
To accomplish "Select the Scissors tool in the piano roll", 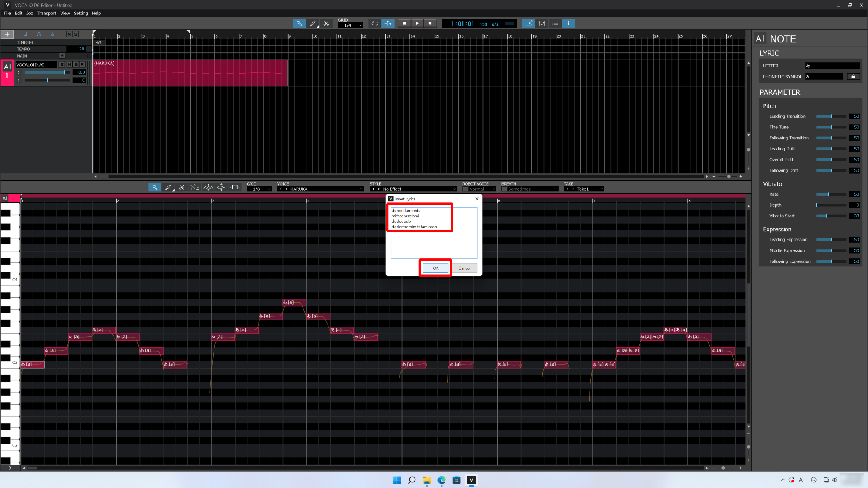I will [181, 187].
